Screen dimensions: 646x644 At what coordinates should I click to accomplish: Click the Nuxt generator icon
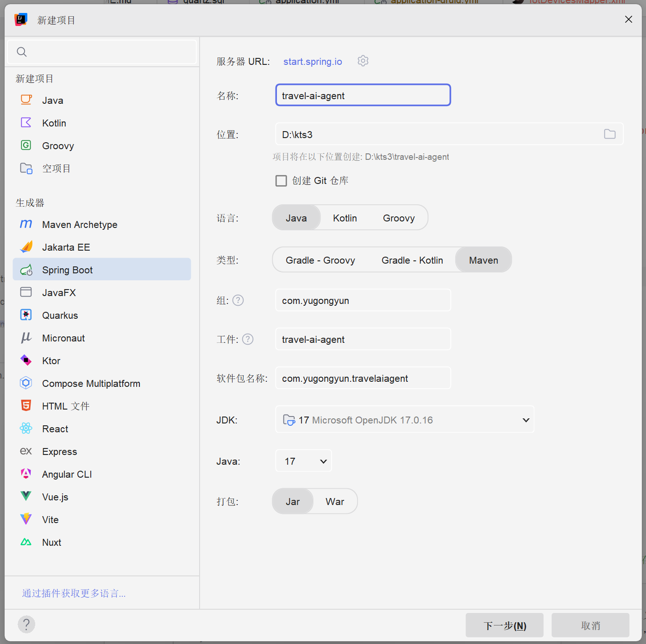(x=26, y=542)
